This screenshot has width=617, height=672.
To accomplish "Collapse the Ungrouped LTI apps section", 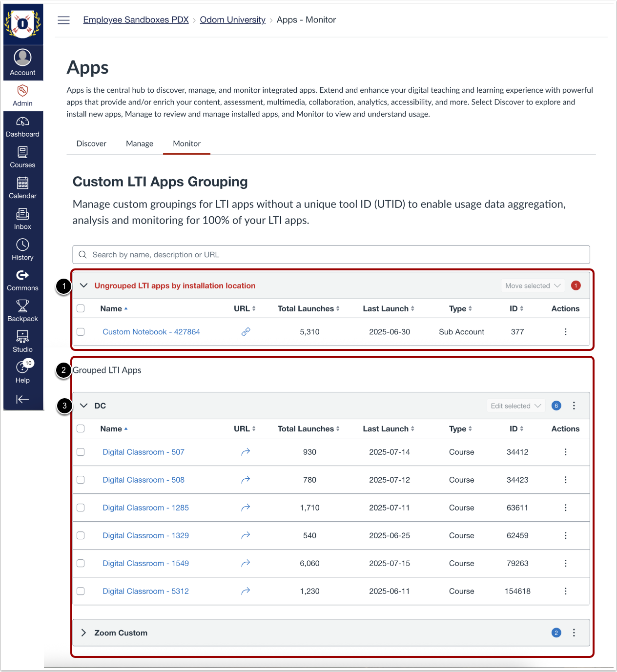I will pos(83,285).
